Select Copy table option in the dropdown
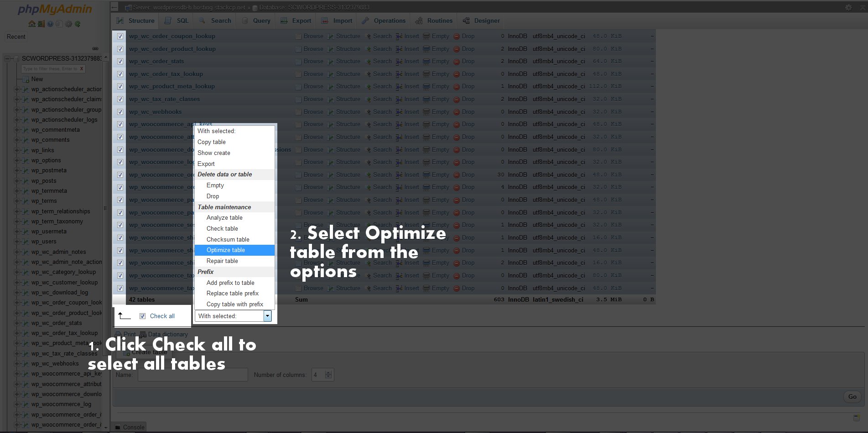 click(234, 142)
